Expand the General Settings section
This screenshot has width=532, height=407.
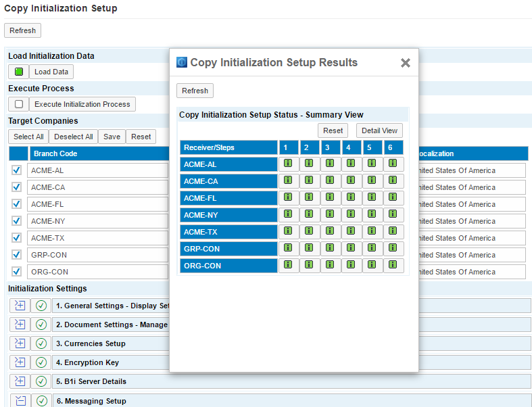coord(20,306)
